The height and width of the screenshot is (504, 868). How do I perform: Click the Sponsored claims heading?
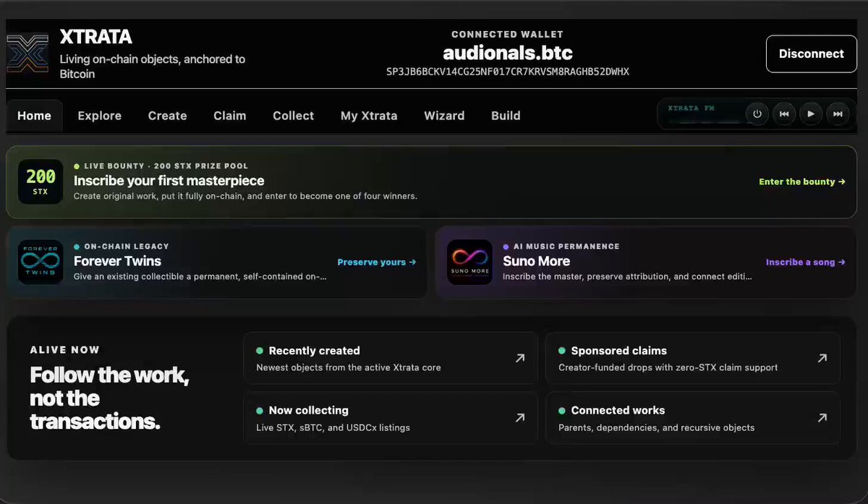pyautogui.click(x=618, y=351)
